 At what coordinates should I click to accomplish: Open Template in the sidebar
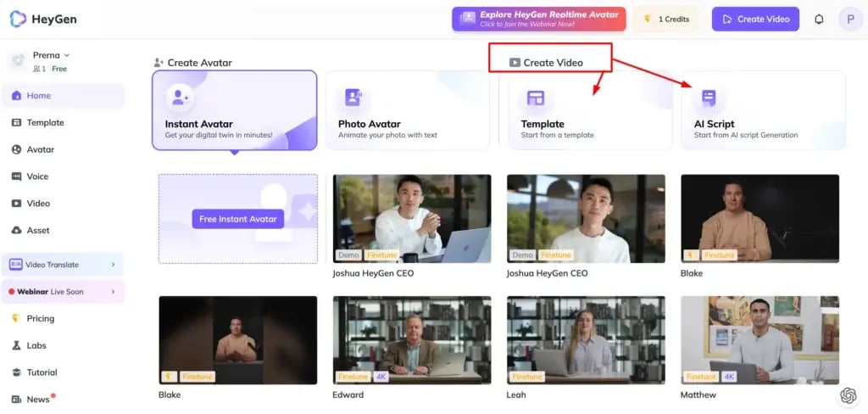[x=45, y=122]
